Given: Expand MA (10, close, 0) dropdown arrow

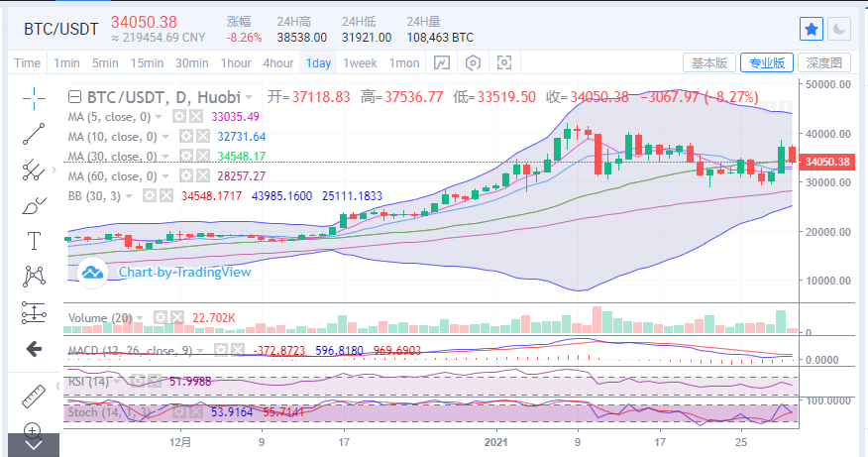Looking at the screenshot, I should click(165, 137).
